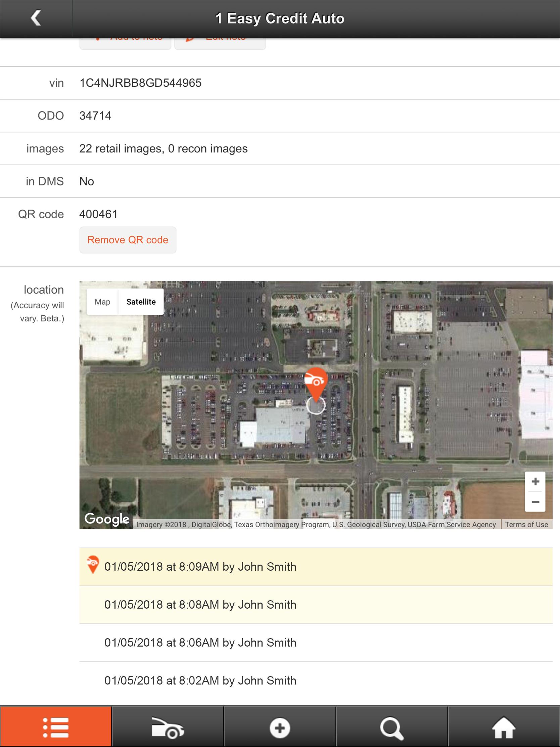
Task: Click the location accuracy Beta label
Action: point(38,312)
